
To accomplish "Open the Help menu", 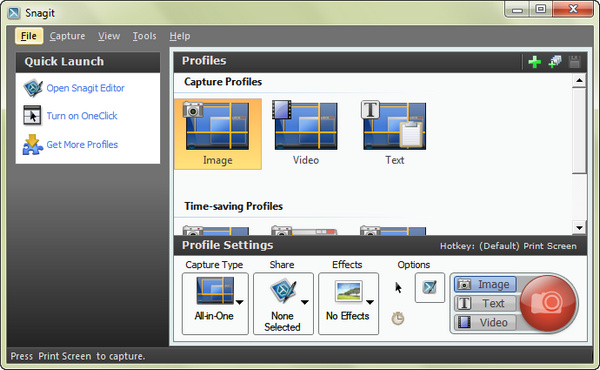I will (180, 36).
